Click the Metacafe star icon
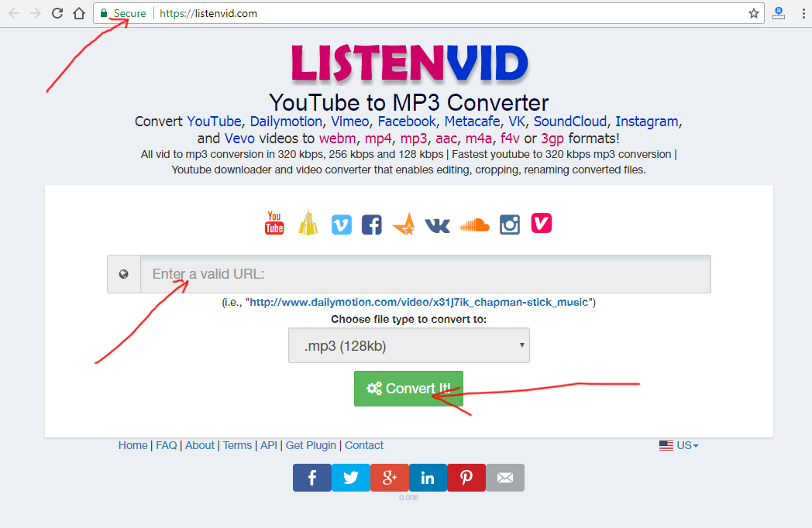 pyautogui.click(x=404, y=225)
